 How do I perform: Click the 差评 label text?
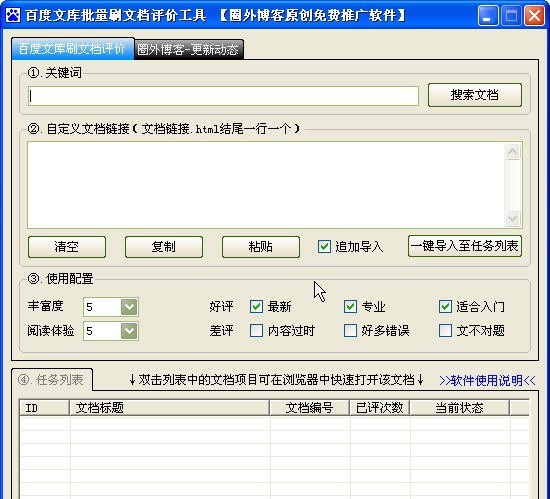pos(221,330)
